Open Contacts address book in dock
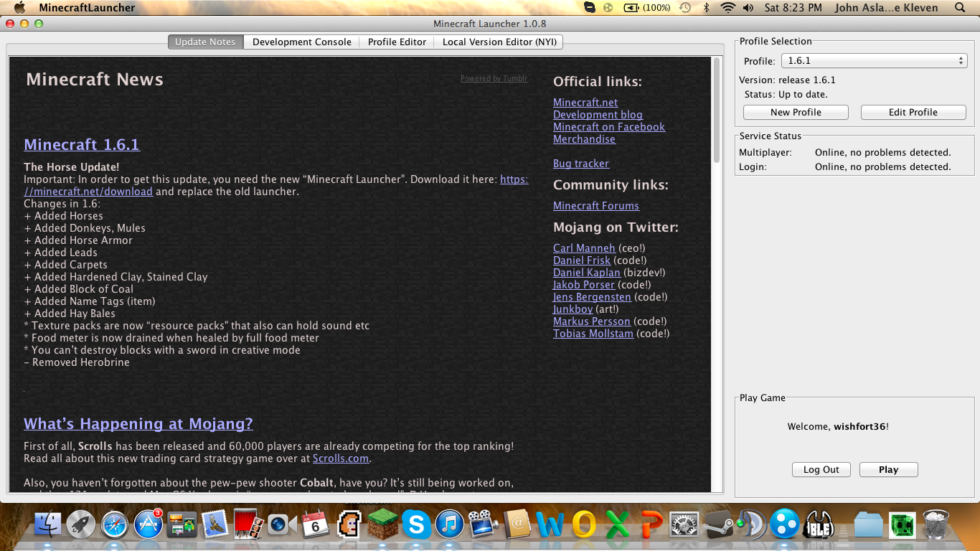 click(517, 524)
